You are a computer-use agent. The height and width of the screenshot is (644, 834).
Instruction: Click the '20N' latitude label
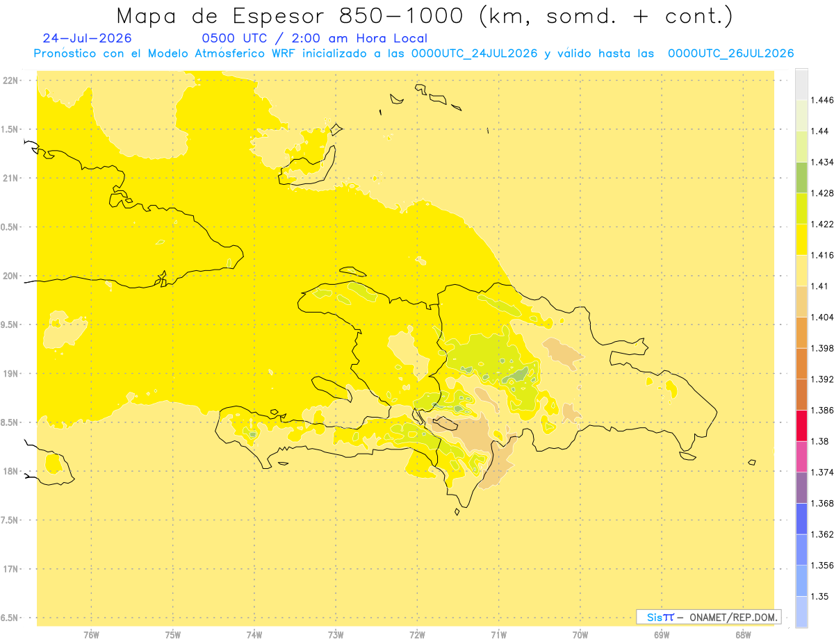click(x=10, y=276)
